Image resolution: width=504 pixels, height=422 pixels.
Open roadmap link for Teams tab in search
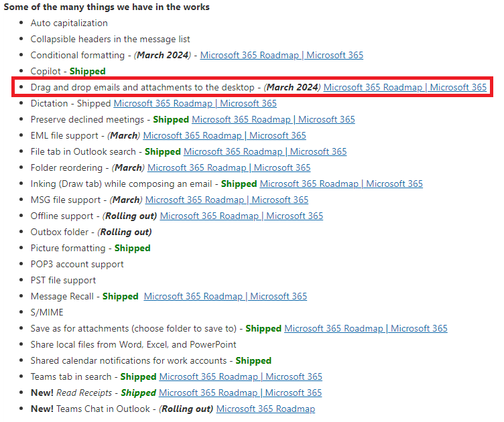coord(241,376)
